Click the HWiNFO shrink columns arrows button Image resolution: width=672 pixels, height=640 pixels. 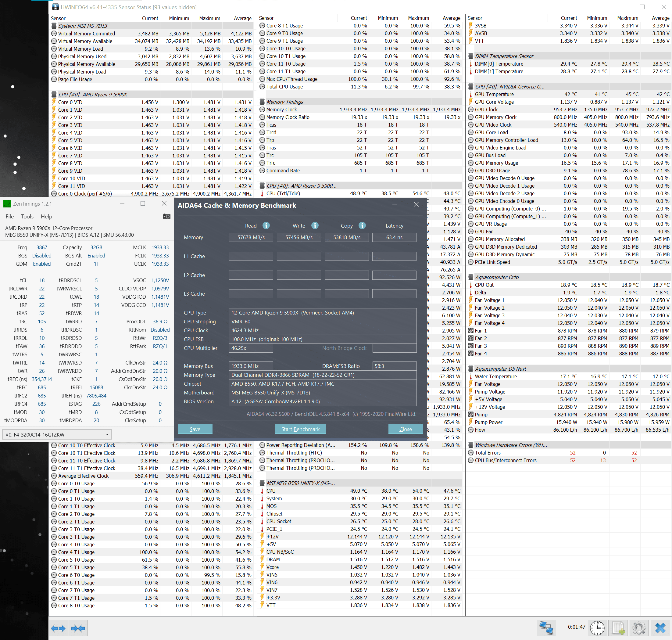tap(78, 628)
